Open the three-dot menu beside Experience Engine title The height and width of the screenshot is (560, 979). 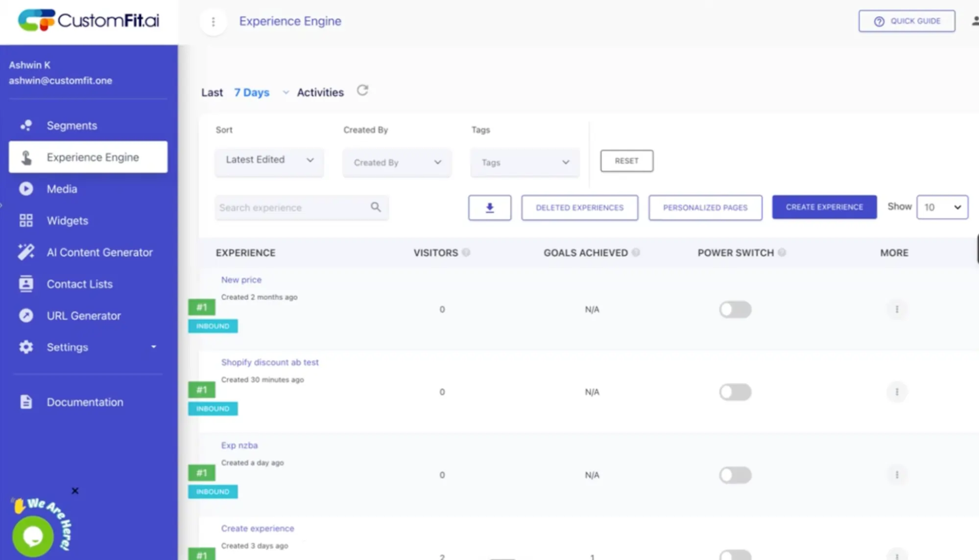pos(213,22)
